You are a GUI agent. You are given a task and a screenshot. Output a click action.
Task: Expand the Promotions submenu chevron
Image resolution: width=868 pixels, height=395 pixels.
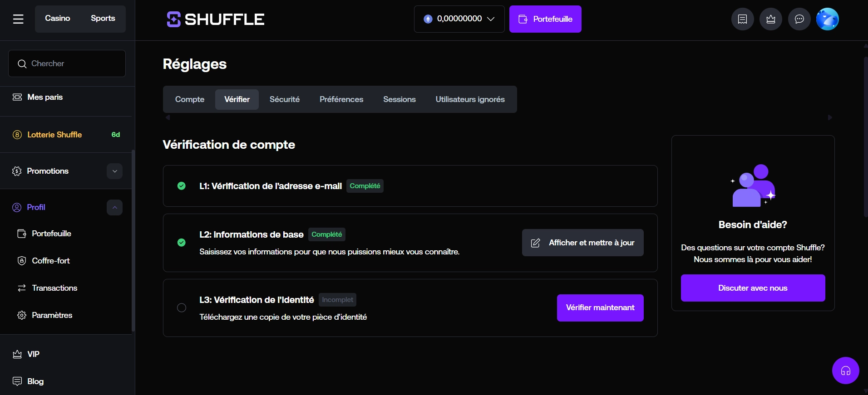pos(115,171)
